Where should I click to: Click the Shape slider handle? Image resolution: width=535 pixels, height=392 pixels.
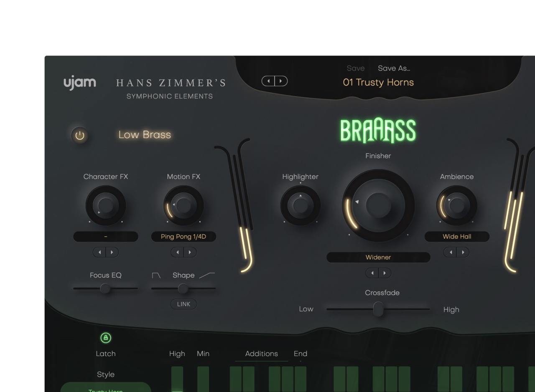coord(183,288)
